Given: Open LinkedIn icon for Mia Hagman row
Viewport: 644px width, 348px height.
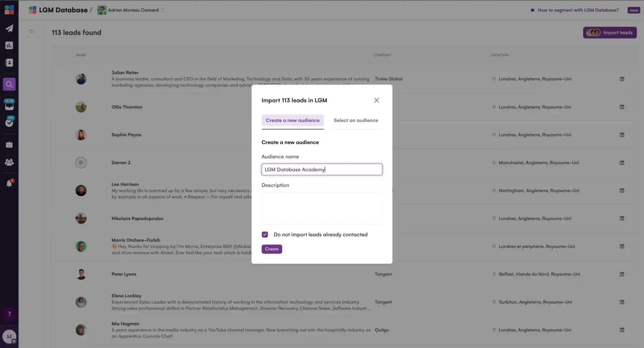Looking at the screenshot, I should click(x=622, y=330).
